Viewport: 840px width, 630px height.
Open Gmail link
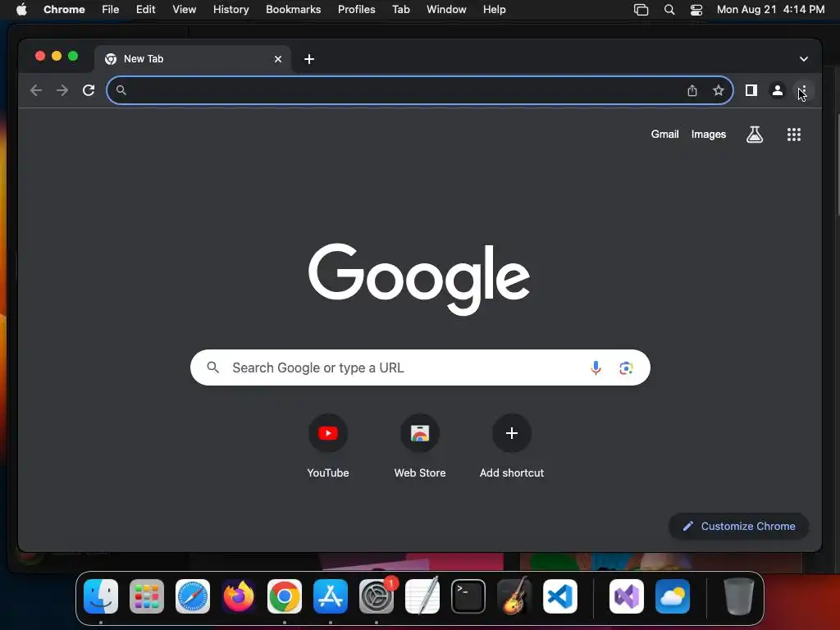664,135
